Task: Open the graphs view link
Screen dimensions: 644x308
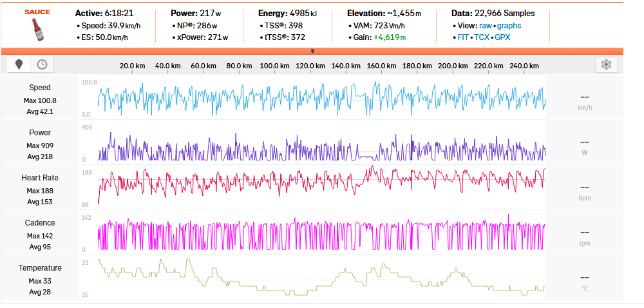Action: coord(509,25)
